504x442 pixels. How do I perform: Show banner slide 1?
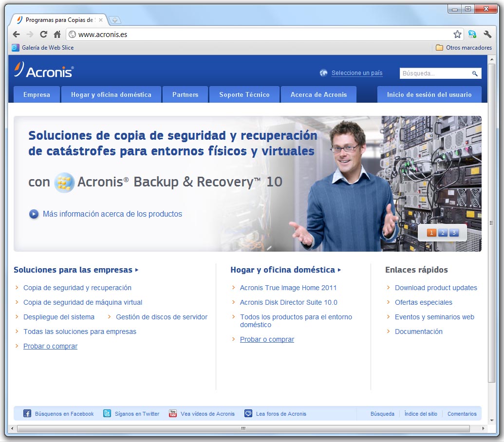(431, 233)
